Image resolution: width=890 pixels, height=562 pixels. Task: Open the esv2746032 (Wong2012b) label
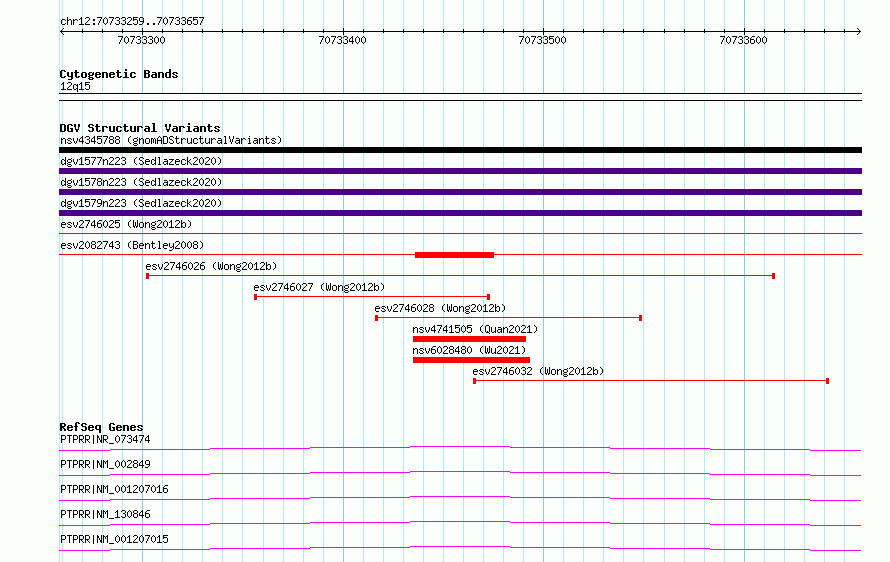[x=538, y=371]
